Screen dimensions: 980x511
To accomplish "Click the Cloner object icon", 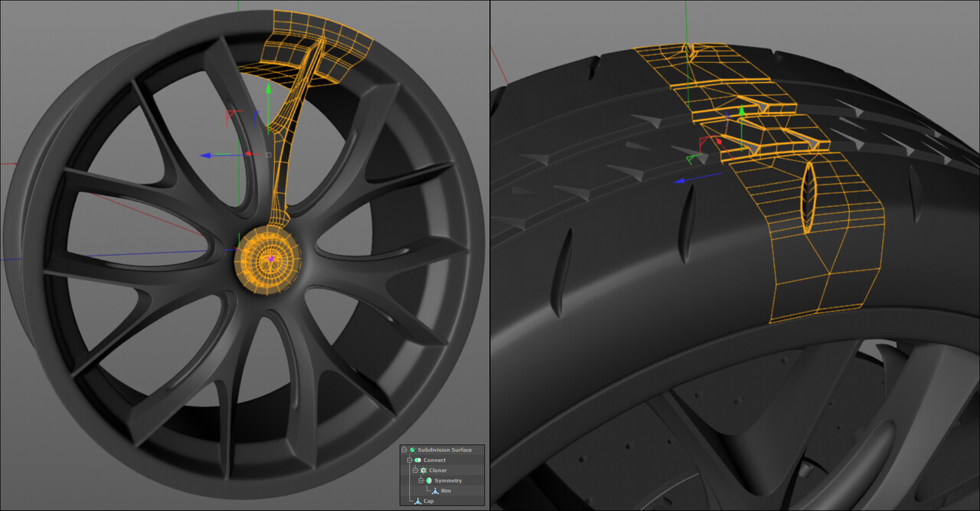I will (x=423, y=470).
